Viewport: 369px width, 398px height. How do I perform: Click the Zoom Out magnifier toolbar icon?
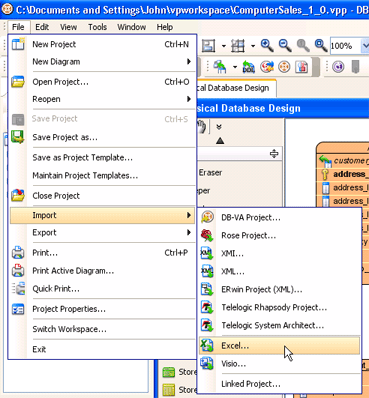coord(285,45)
